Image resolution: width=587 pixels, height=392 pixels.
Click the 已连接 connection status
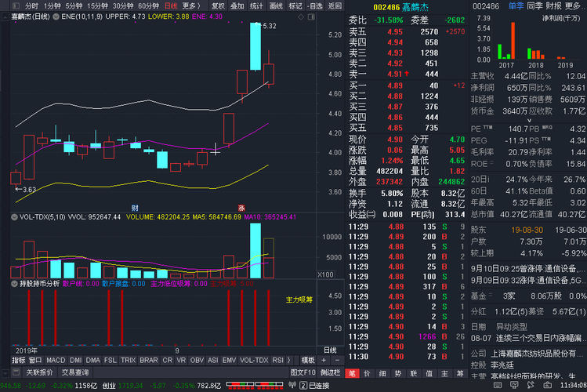click(x=319, y=385)
